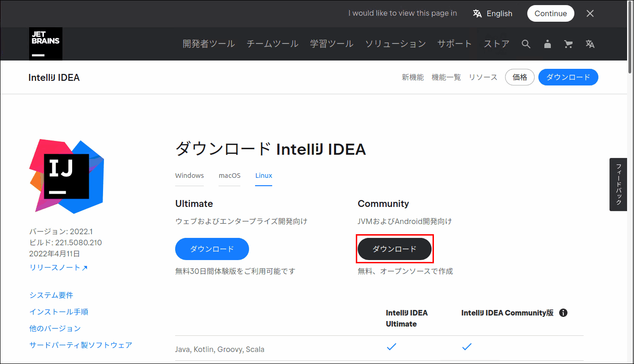Click ウェブおよびエンタープライズ開発向け description
This screenshot has width=634, height=364.
(x=241, y=221)
